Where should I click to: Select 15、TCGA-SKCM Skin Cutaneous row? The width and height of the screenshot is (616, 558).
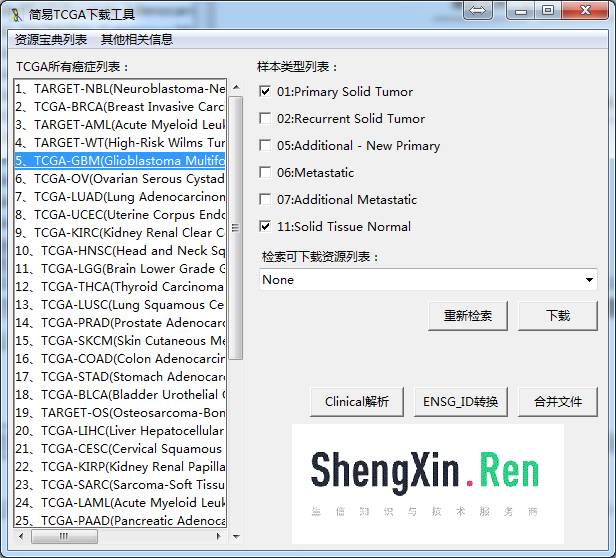120,341
